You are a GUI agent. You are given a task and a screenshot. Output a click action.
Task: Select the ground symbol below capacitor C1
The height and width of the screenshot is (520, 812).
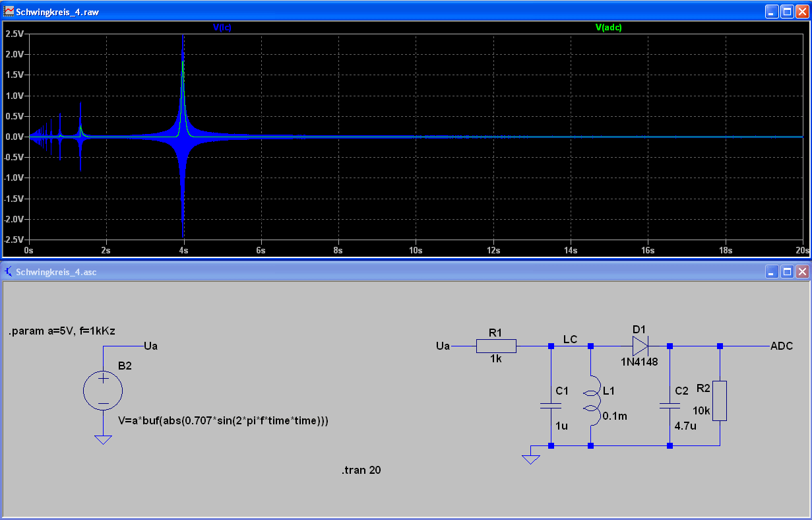pos(531,459)
